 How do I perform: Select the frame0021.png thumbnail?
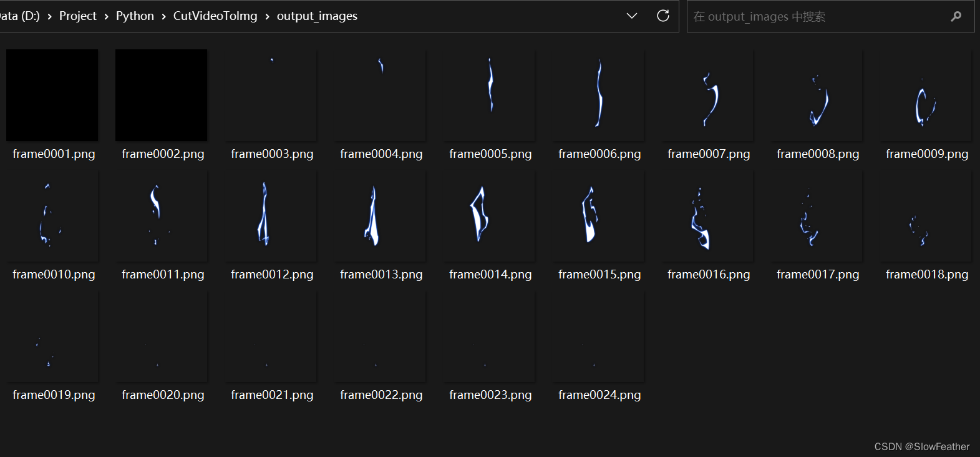coord(270,336)
